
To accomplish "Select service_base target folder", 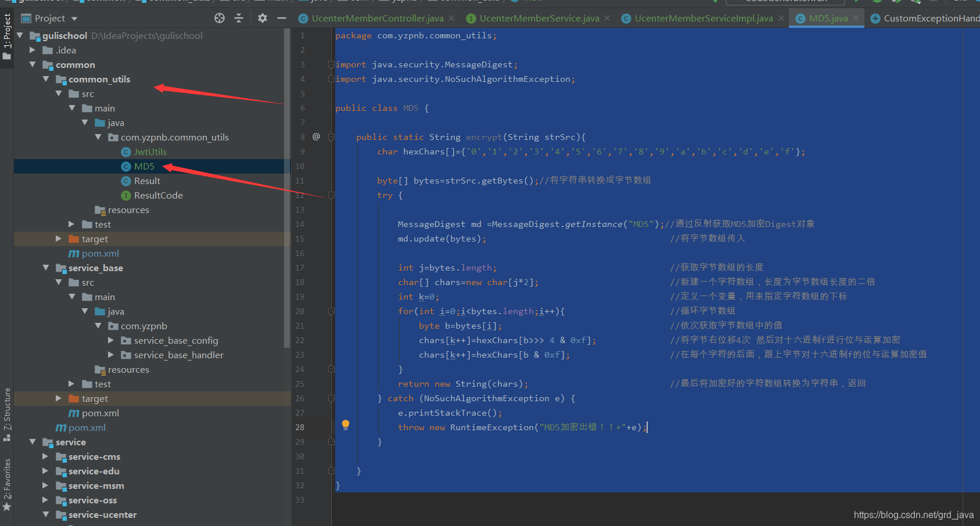I will [x=95, y=398].
